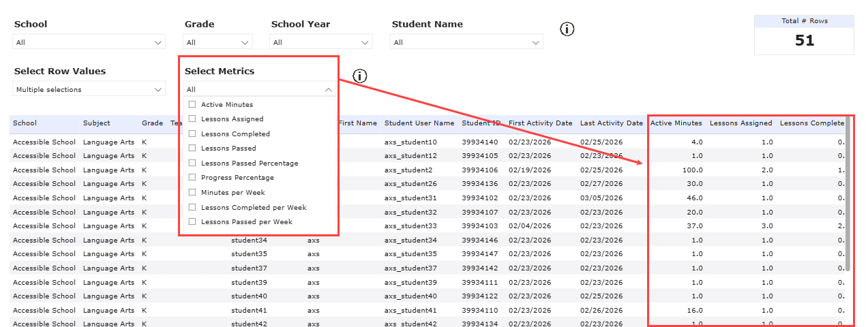The image size is (868, 327).
Task: Sort by School column header
Action: pos(25,123)
